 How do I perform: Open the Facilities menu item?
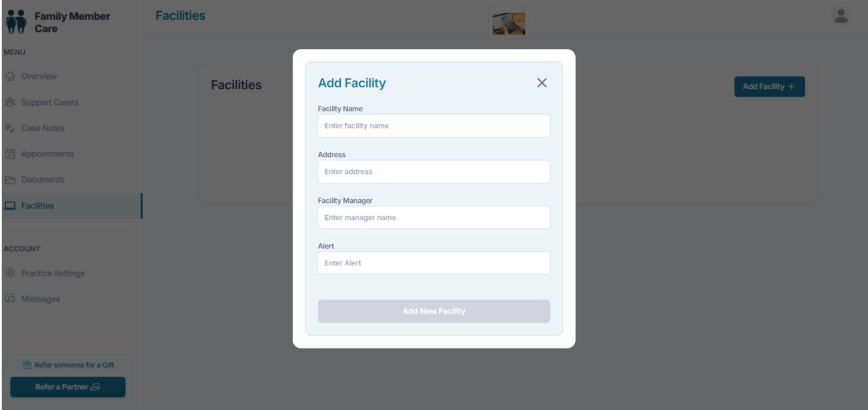37,206
